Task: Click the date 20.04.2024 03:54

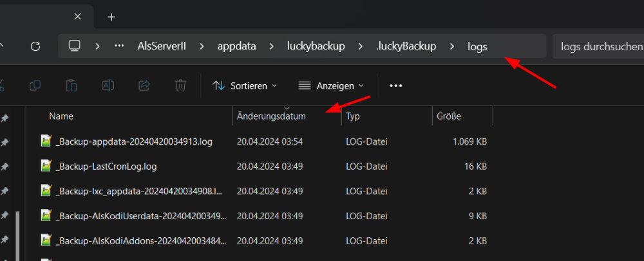Action: point(270,142)
